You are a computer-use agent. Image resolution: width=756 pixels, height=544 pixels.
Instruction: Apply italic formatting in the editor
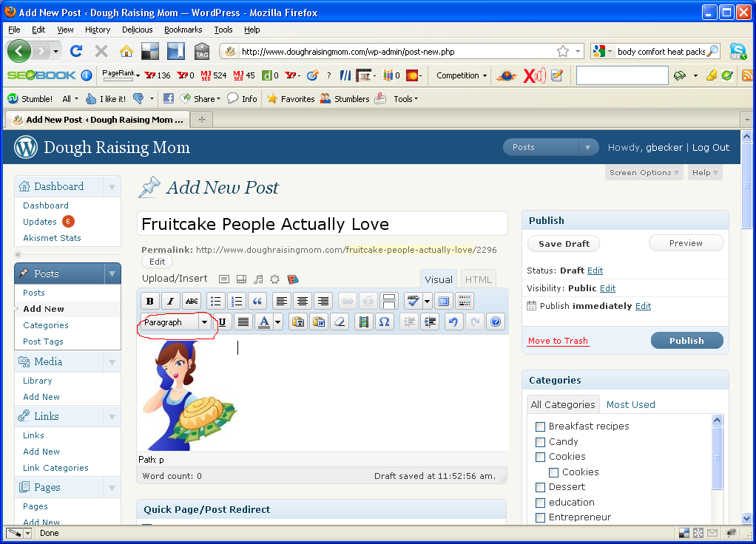tap(170, 301)
